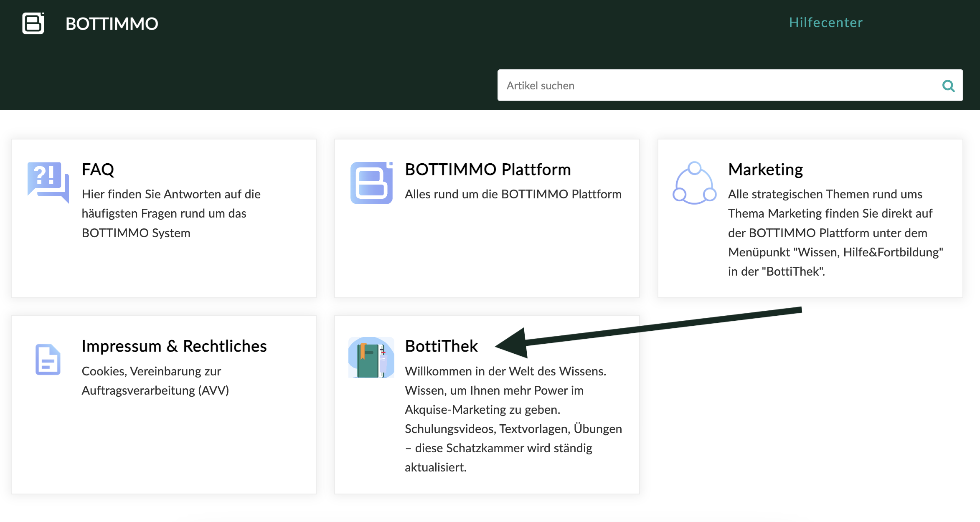The width and height of the screenshot is (980, 522).
Task: Click the magnifying glass search icon
Action: click(x=948, y=86)
